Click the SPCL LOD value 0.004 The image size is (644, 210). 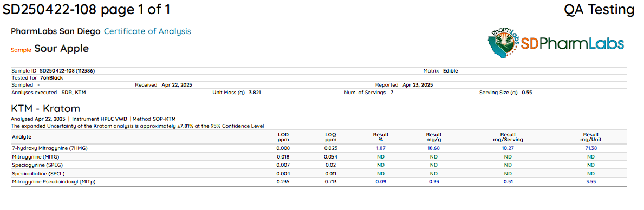tap(283, 173)
